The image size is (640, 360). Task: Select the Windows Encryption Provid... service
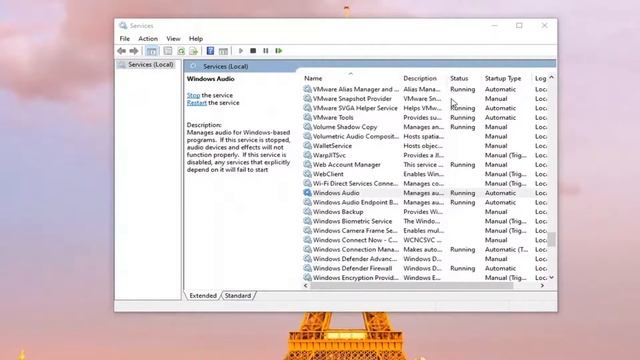coord(356,278)
